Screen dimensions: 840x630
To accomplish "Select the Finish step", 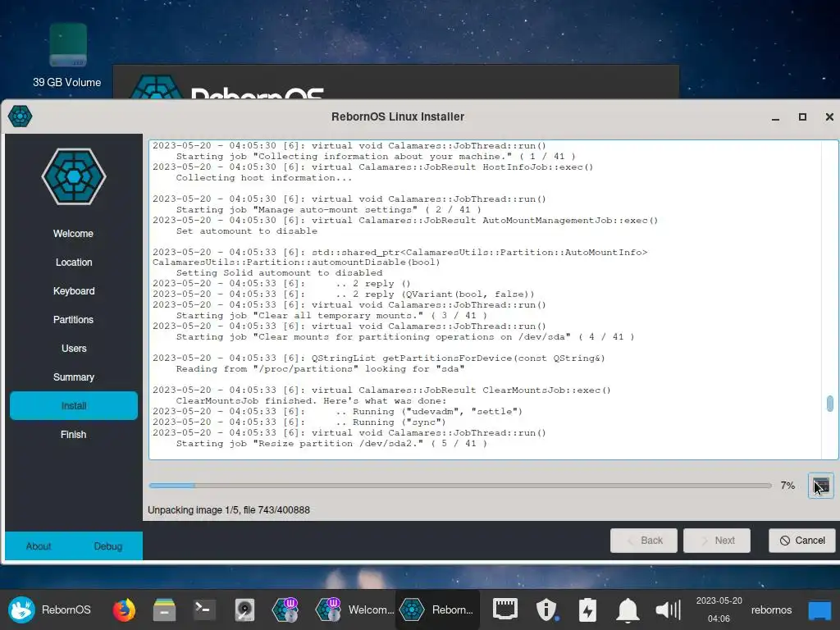I will point(73,435).
